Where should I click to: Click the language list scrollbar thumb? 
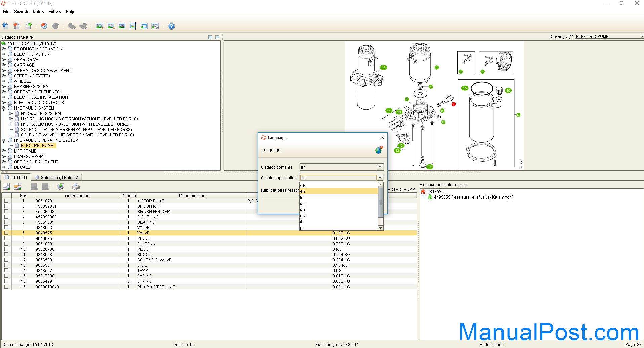click(380, 202)
